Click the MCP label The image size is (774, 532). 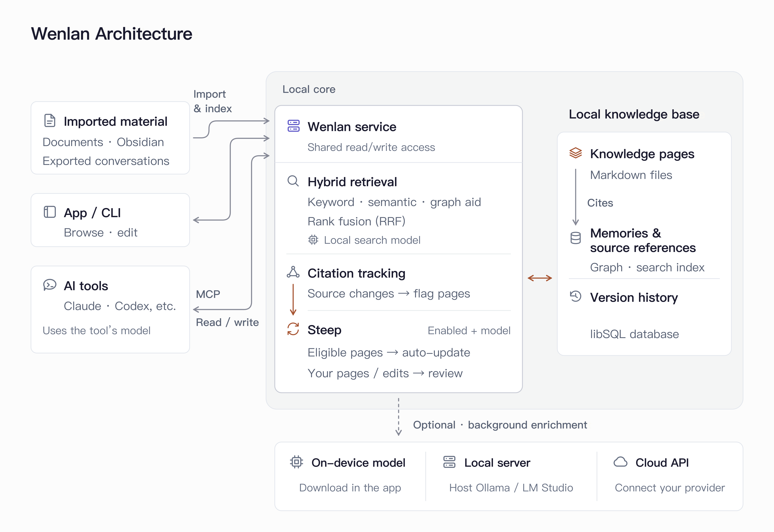208,294
